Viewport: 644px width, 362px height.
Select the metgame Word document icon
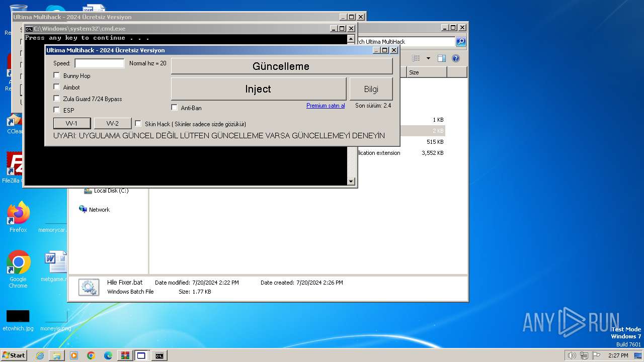(55, 266)
